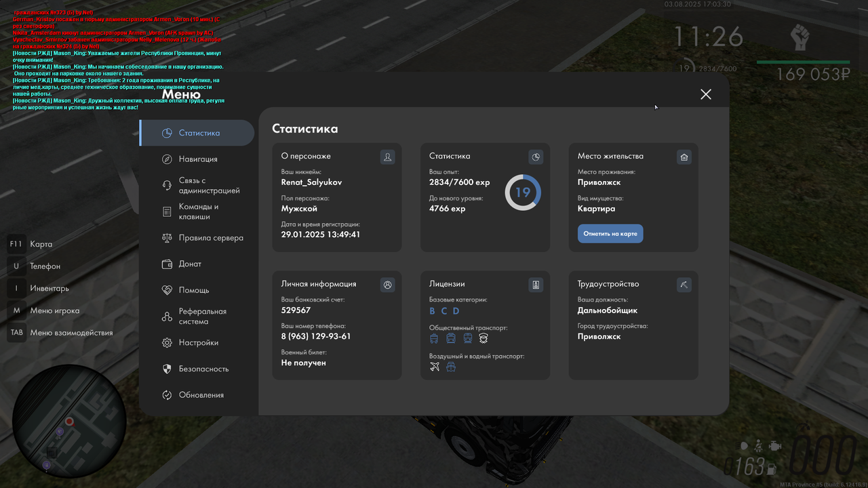Open the Статистика menu section
The image size is (868, 488).
[x=197, y=133]
